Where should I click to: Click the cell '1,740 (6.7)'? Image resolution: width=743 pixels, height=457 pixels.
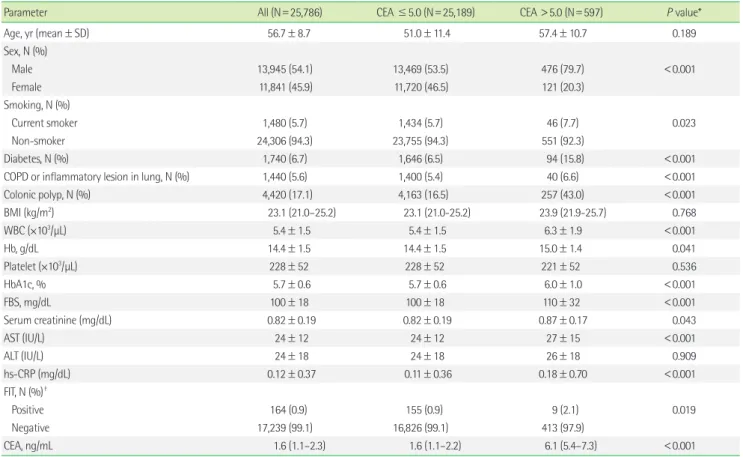[285, 159]
